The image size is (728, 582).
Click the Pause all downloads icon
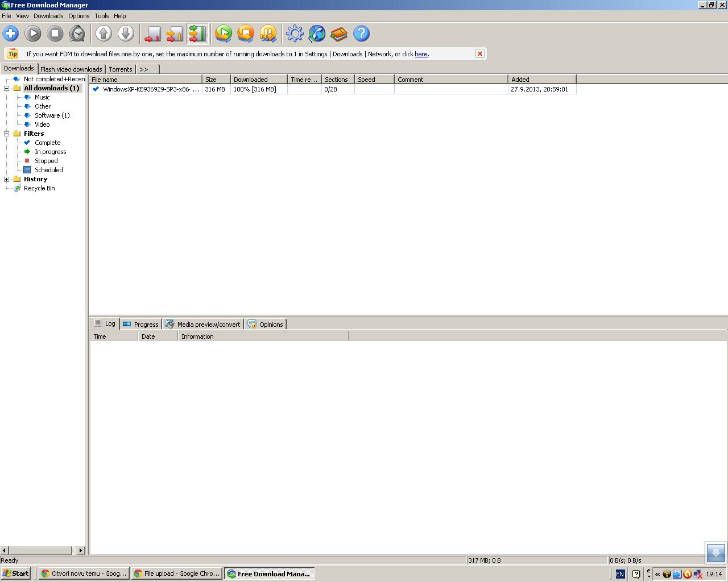click(x=268, y=34)
